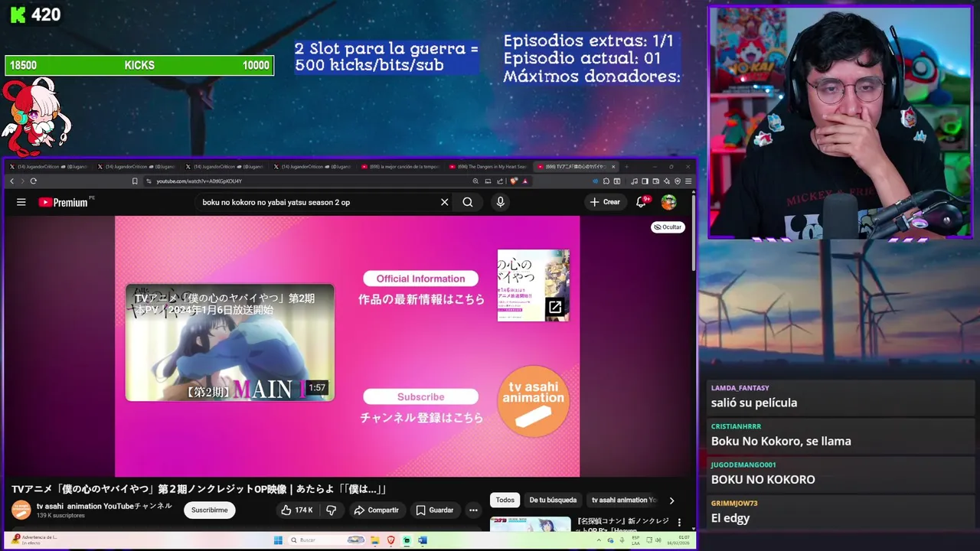Select the tv asahi animation chip
Screen dimensions: 980x551
[623, 500]
